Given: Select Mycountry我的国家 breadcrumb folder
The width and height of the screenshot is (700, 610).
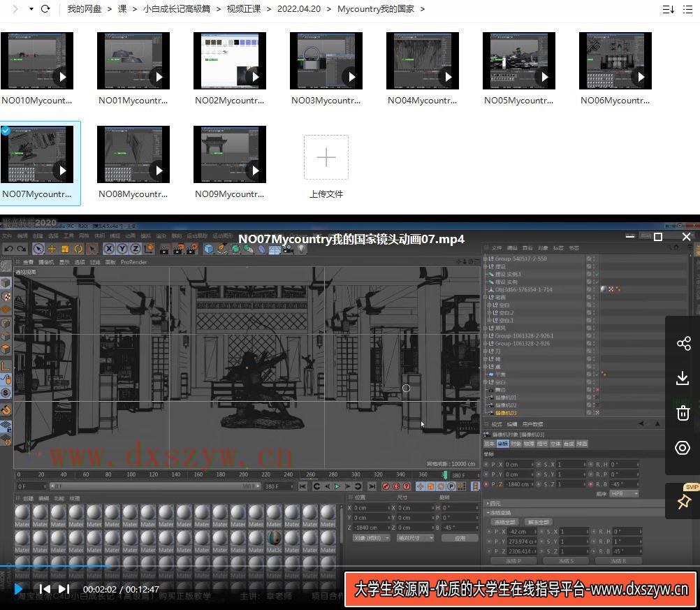Looking at the screenshot, I should click(x=376, y=9).
